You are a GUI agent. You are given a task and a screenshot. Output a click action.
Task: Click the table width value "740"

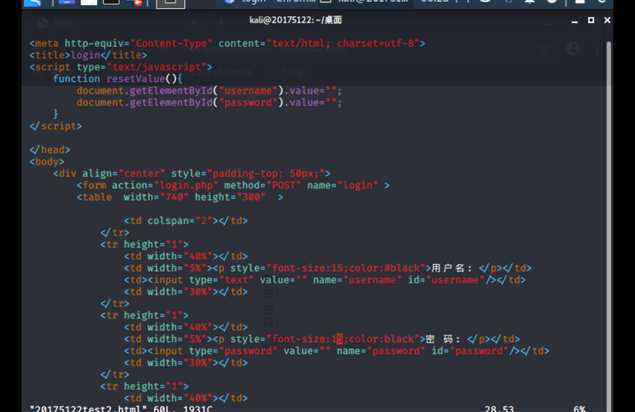(174, 197)
